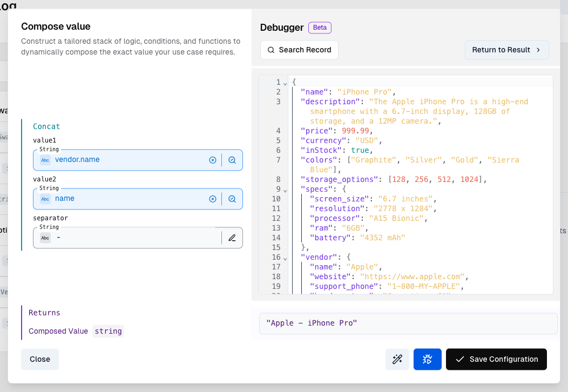Collapse the specs object in the JSON
This screenshot has width=568, height=392.
(285, 189)
